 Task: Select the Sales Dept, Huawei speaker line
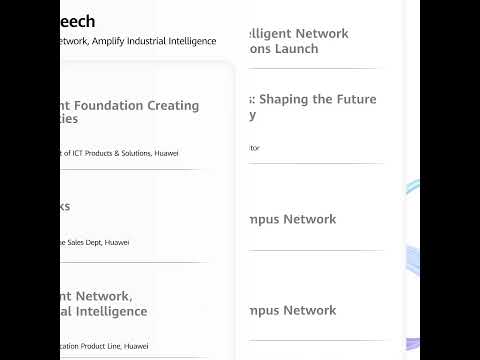pyautogui.click(x=95, y=242)
